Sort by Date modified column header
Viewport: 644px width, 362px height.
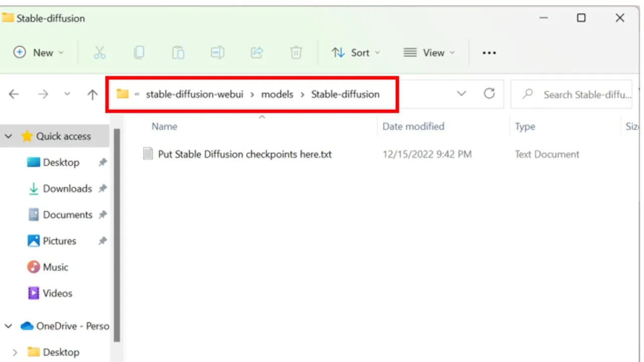(414, 127)
